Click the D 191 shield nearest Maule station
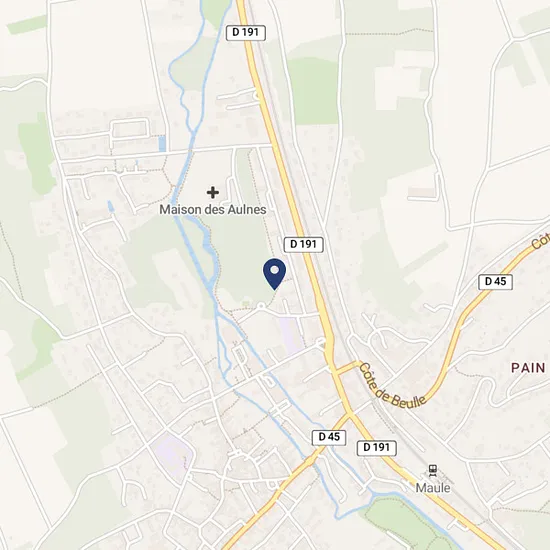 377,448
